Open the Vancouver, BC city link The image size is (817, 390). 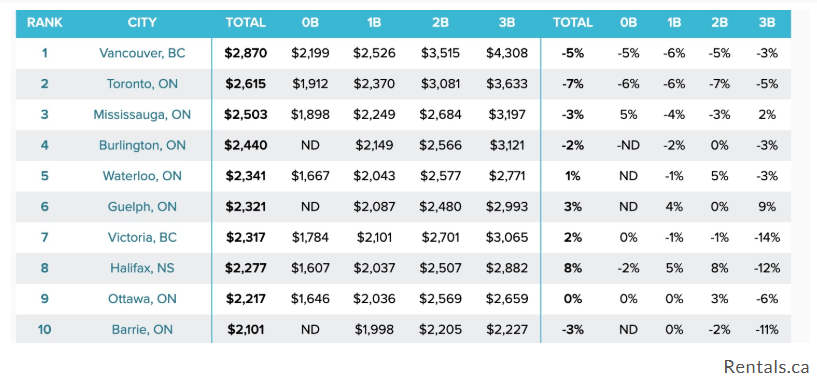pos(142,53)
